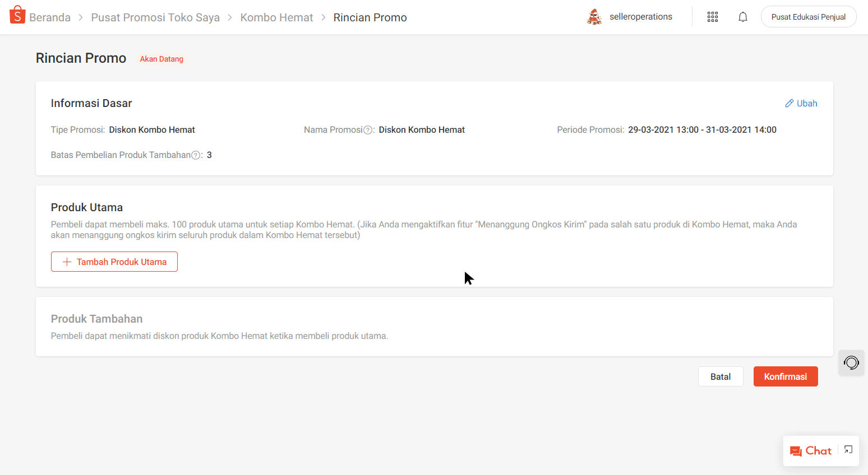Click the Shopee logo icon

pos(17,15)
